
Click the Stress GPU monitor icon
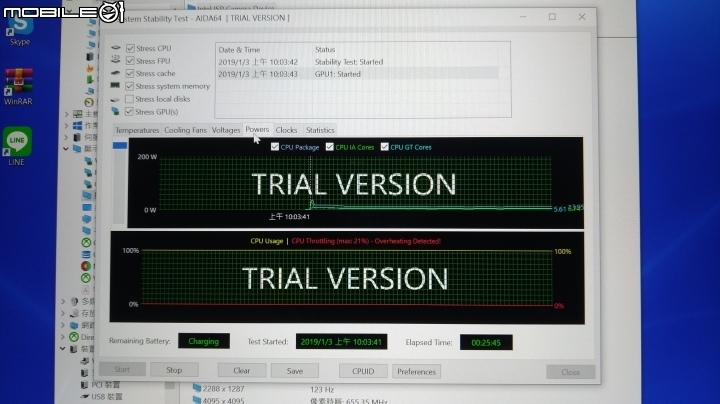tap(115, 111)
